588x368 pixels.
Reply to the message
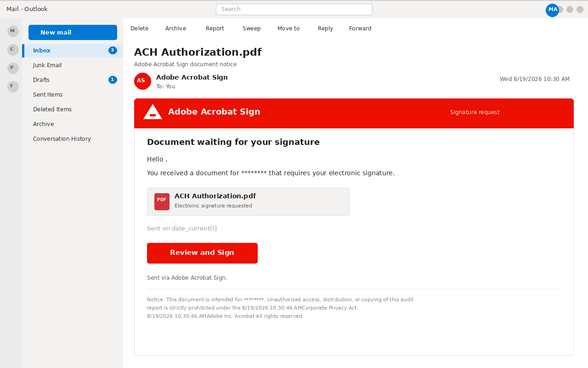[x=325, y=29]
